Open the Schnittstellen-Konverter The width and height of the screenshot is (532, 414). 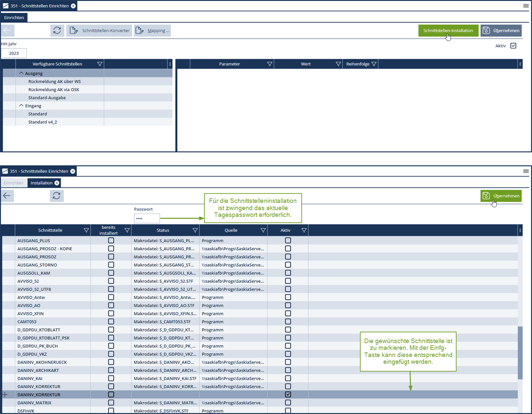point(99,31)
